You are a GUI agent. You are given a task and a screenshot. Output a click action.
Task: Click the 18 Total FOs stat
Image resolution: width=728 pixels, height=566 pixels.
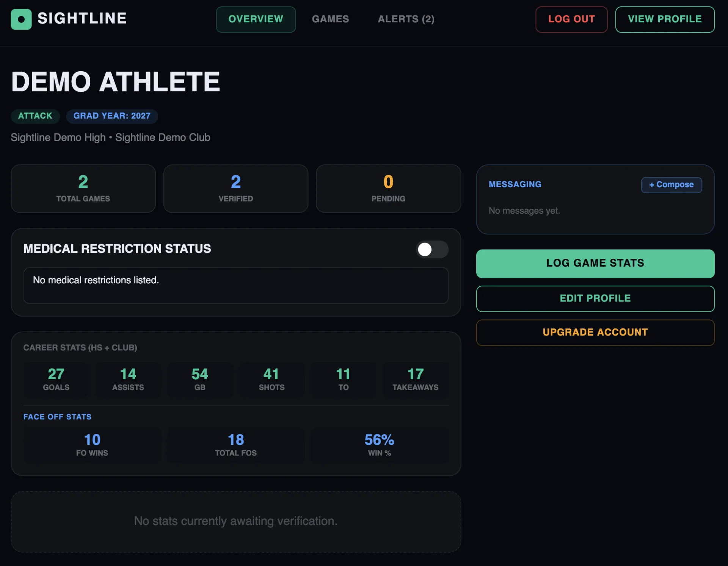tap(236, 445)
